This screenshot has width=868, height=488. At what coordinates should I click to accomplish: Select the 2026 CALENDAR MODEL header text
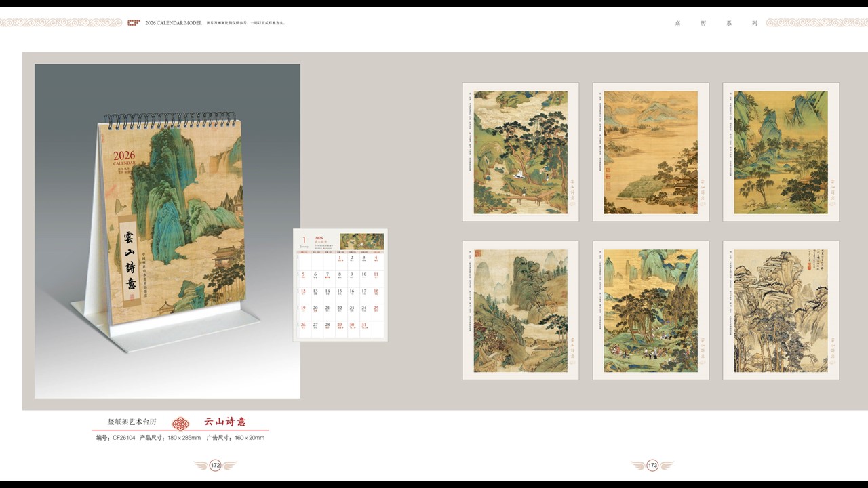pos(174,22)
